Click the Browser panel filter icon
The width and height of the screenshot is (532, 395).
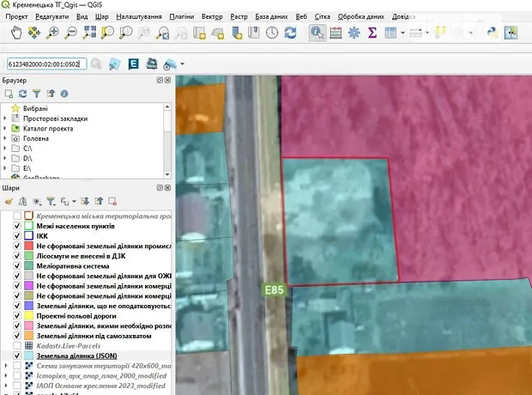tap(37, 94)
